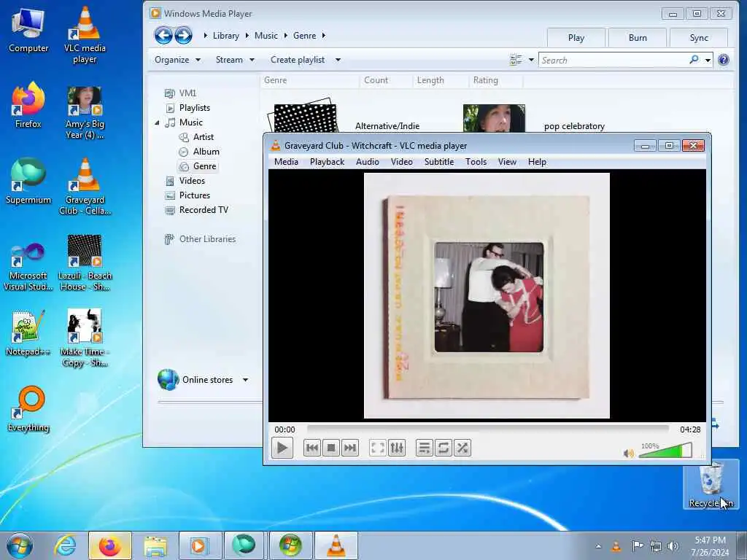Expand arrow after Genre in breadcrumb
The width and height of the screenshot is (747, 560).
click(324, 36)
